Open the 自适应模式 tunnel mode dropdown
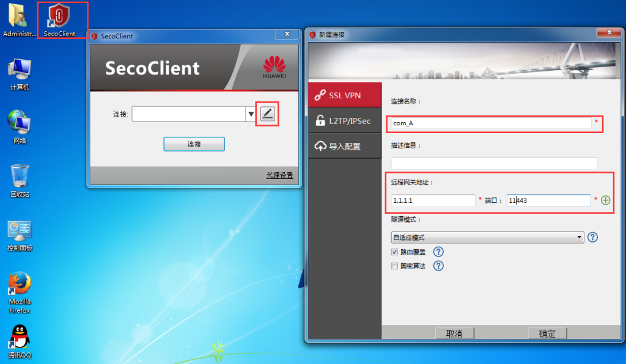 pyautogui.click(x=487, y=237)
